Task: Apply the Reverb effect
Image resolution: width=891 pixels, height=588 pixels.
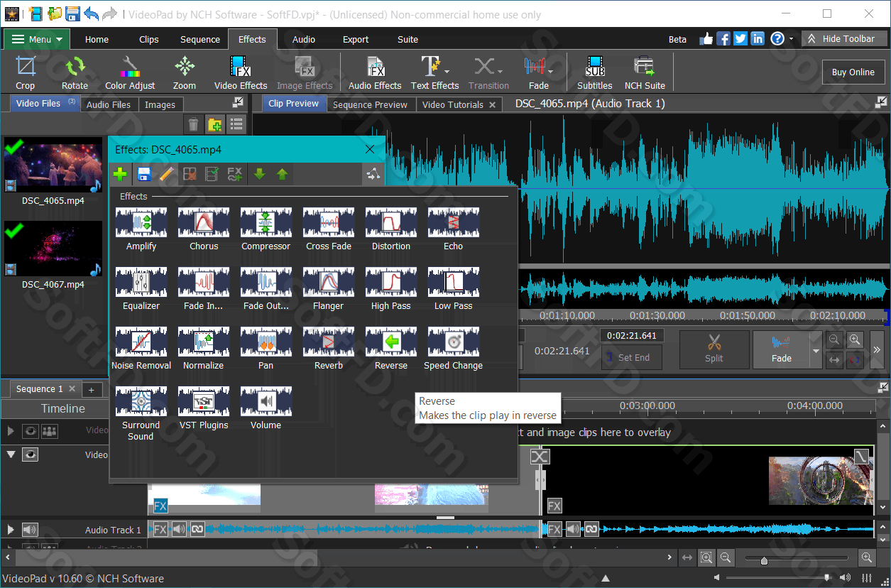Action: [329, 349]
